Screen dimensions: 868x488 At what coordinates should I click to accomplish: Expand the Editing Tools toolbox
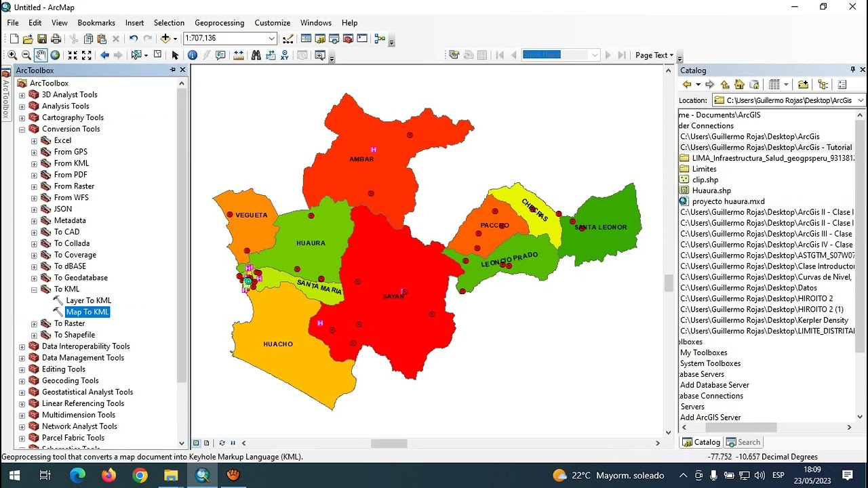coord(22,369)
